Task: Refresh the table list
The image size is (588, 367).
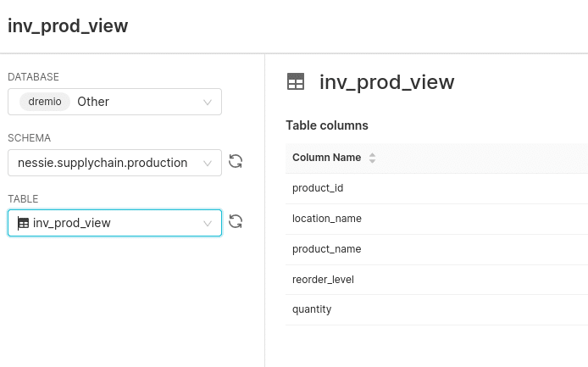Action: [x=236, y=221]
